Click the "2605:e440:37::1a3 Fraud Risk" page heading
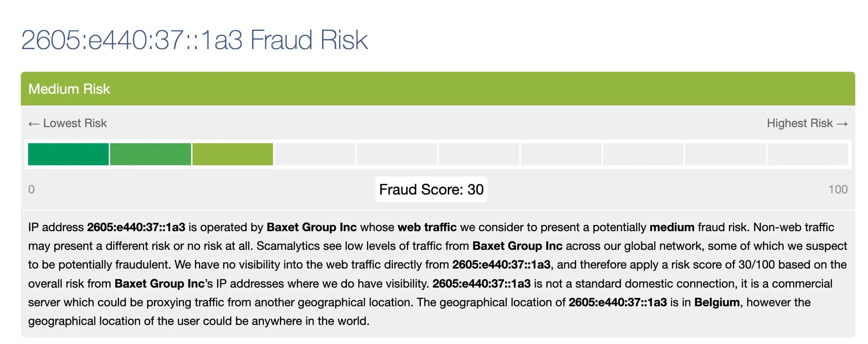 click(194, 40)
